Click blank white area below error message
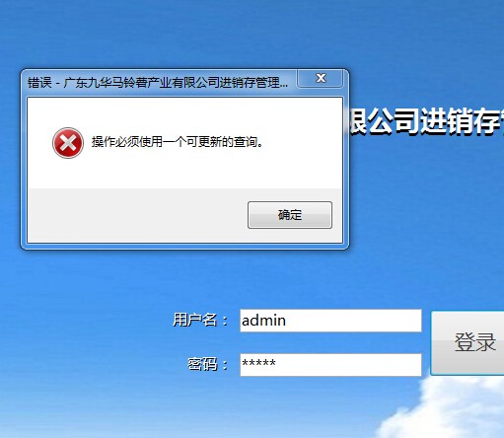504x438 pixels. [x=184, y=173]
